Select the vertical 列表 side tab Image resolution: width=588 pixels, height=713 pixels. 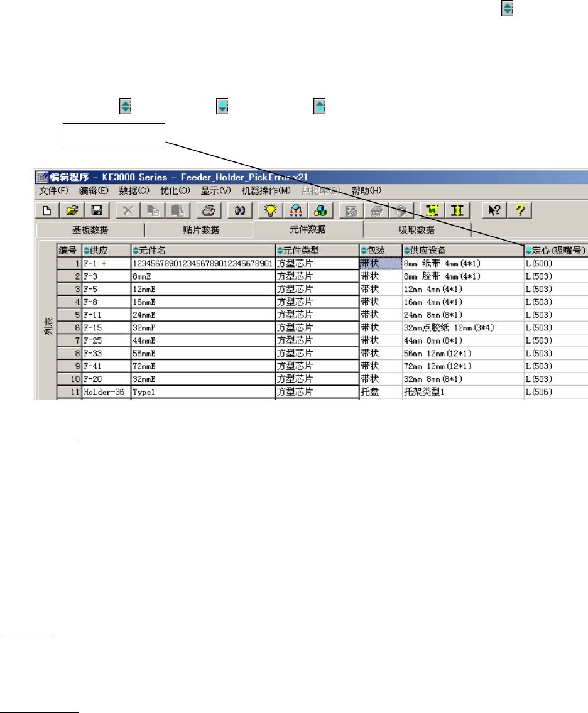click(48, 327)
